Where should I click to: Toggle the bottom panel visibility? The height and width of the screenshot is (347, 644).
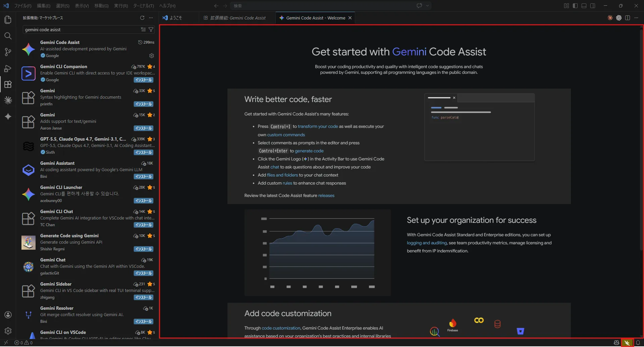point(584,6)
